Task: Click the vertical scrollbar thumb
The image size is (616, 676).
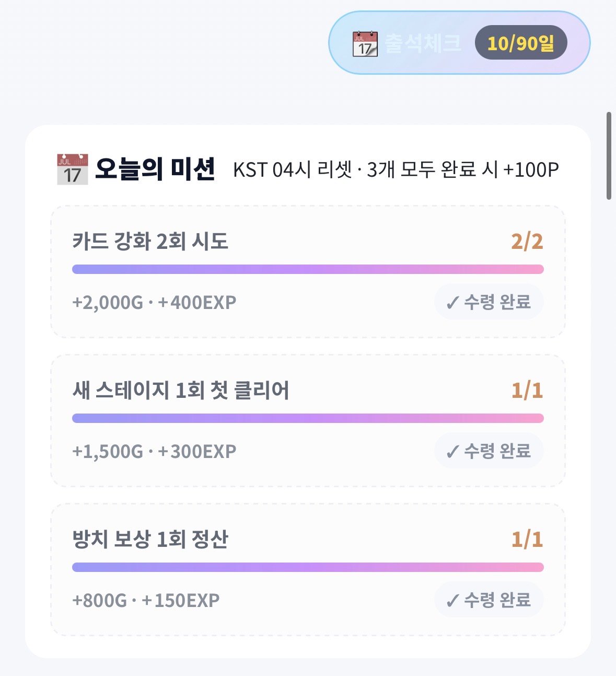Action: click(x=609, y=155)
